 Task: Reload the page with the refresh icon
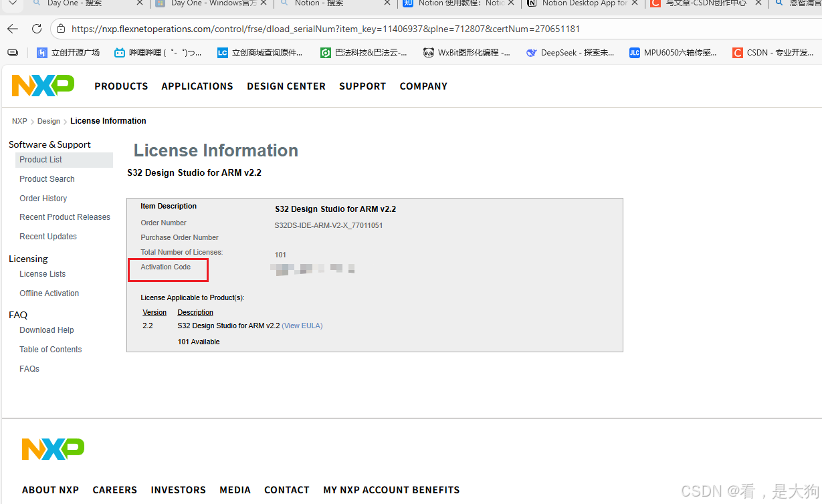[x=37, y=29]
